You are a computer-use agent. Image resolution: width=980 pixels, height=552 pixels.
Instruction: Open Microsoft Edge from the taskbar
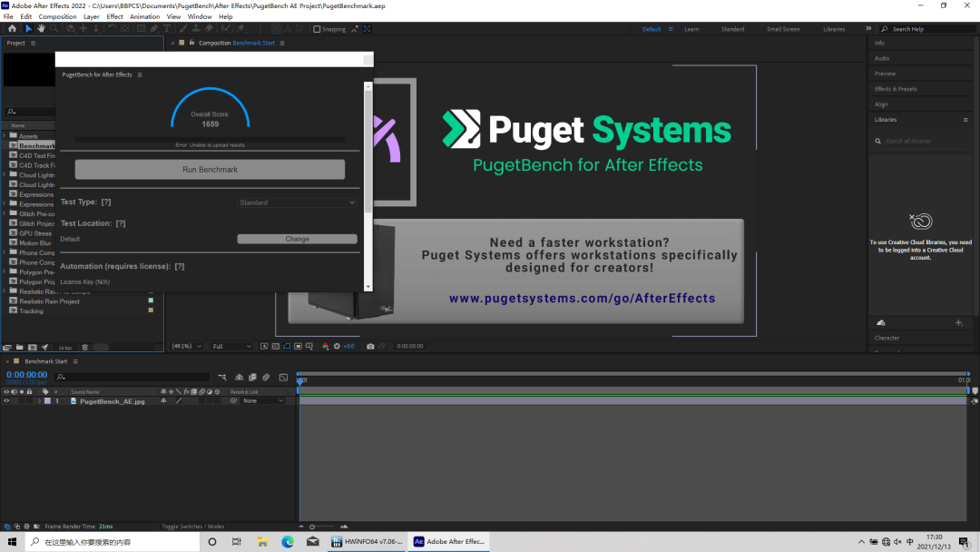(288, 542)
